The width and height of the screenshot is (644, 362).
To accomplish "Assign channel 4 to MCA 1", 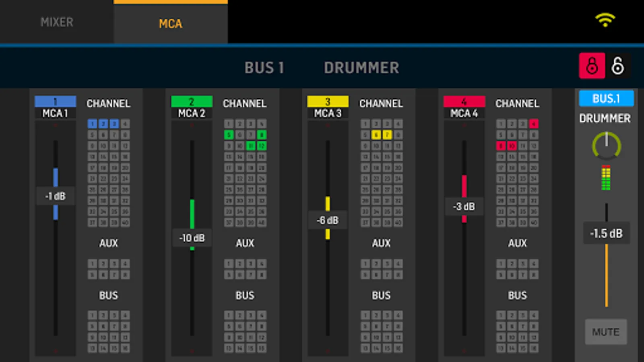I will click(125, 124).
